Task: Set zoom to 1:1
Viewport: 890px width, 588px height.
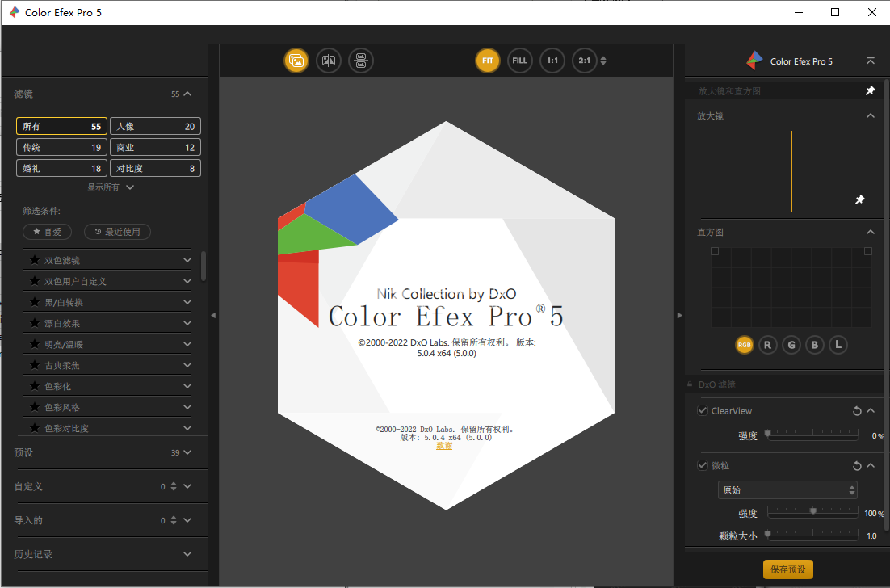Action: point(552,61)
